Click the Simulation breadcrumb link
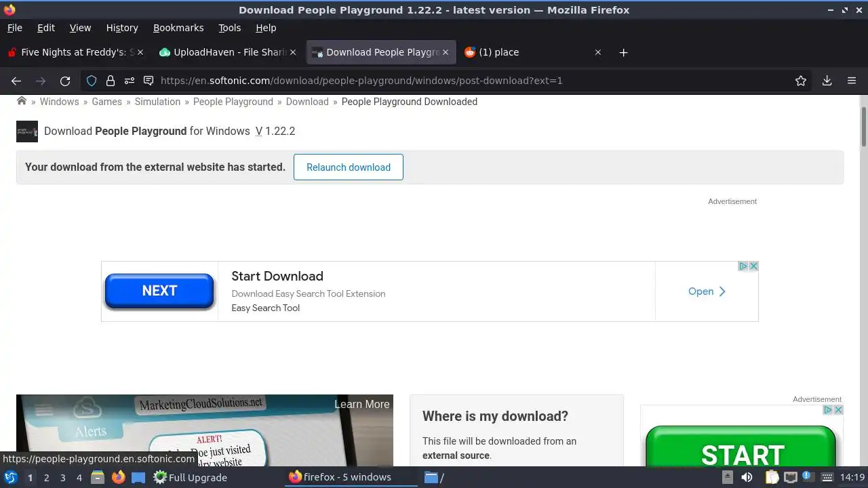 coord(157,102)
